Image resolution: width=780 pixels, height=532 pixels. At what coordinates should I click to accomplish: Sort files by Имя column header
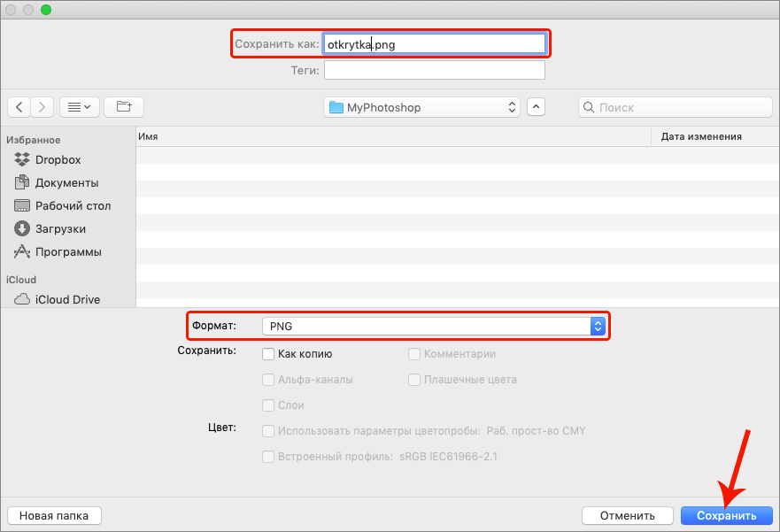point(149,136)
